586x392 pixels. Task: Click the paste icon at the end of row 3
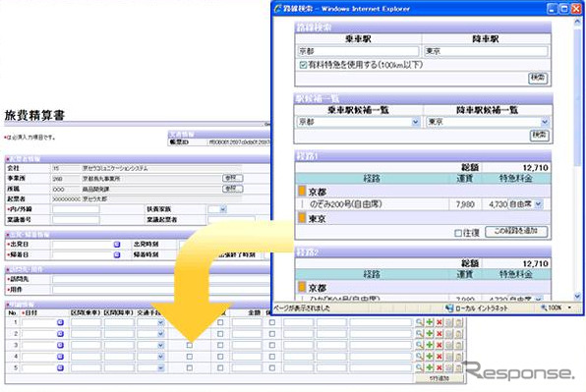click(x=458, y=346)
